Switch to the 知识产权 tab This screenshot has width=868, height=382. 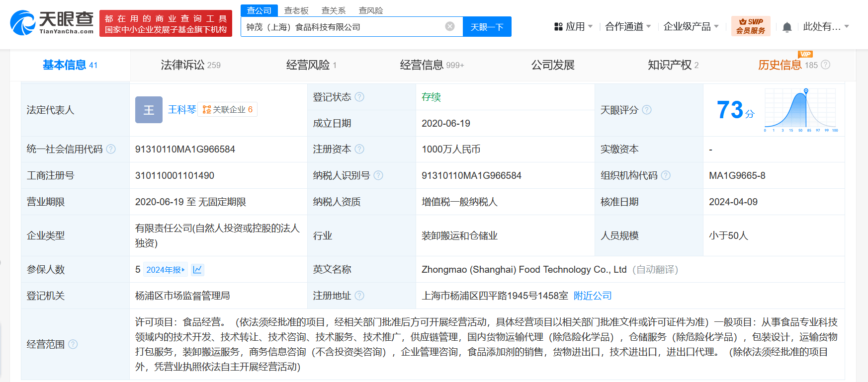pos(673,65)
